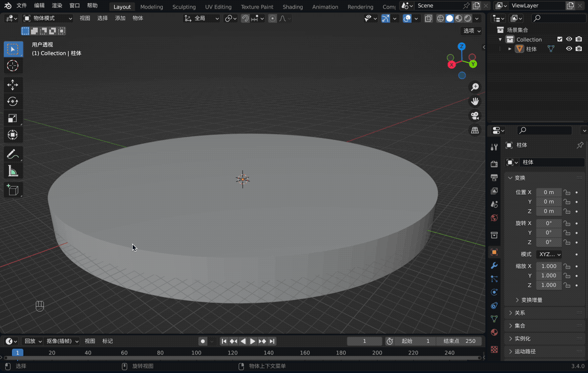588x373 pixels.
Task: Jump to the timeline end frame button
Action: coord(272,341)
